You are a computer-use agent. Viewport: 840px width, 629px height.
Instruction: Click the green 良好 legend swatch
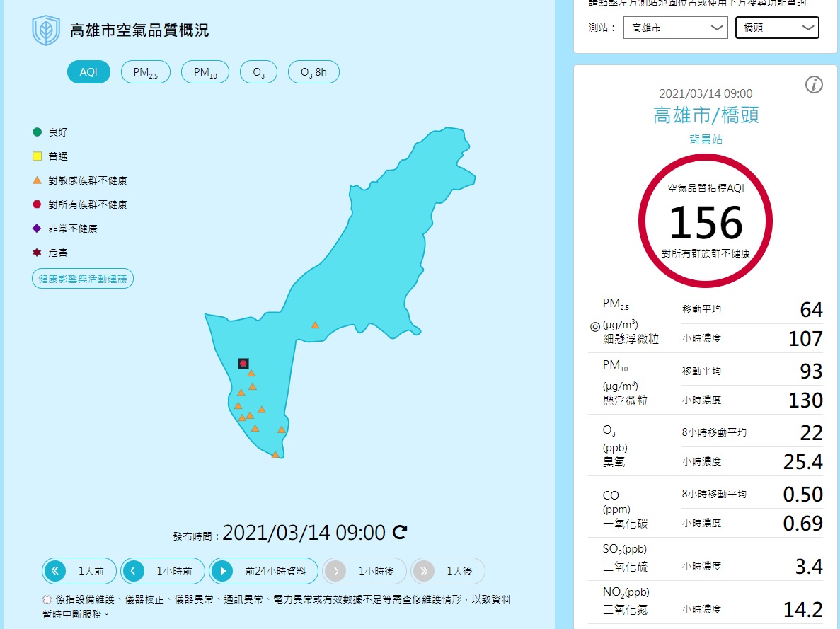pyautogui.click(x=37, y=132)
